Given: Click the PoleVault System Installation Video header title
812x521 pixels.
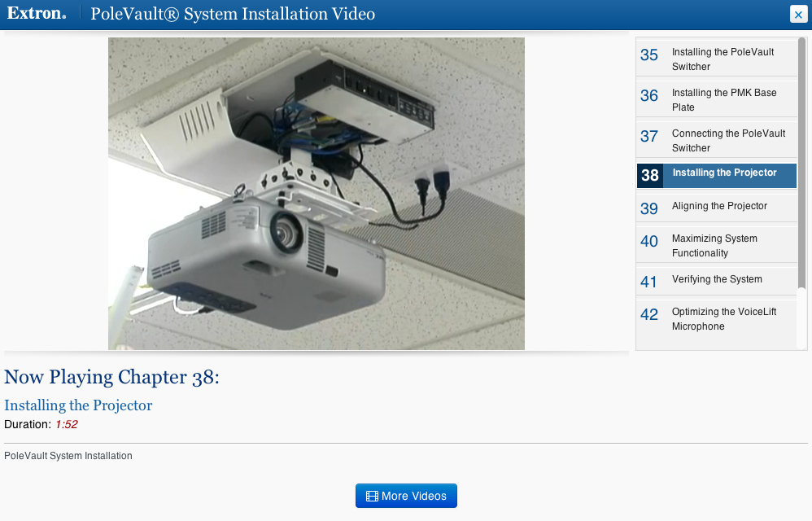Looking at the screenshot, I should pyautogui.click(x=233, y=14).
